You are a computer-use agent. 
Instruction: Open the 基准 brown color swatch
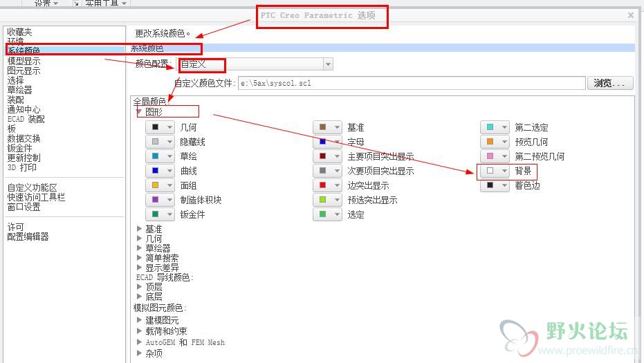[327, 127]
